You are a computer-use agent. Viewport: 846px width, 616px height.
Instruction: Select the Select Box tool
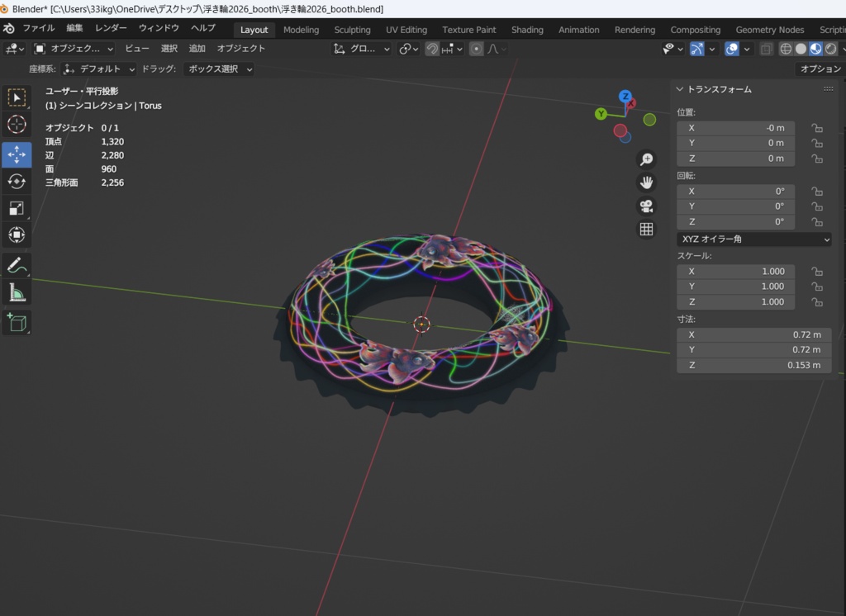click(17, 97)
